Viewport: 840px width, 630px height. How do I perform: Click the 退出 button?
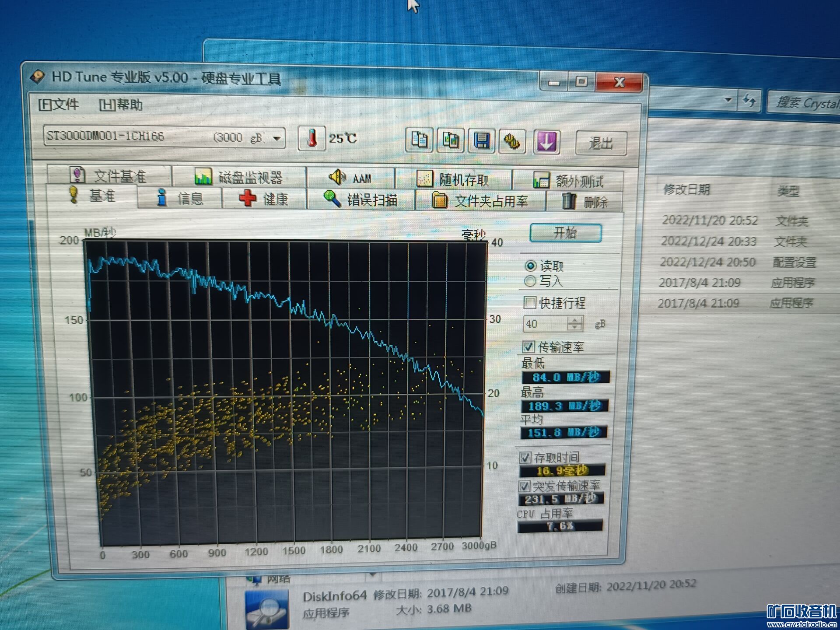[x=601, y=143]
